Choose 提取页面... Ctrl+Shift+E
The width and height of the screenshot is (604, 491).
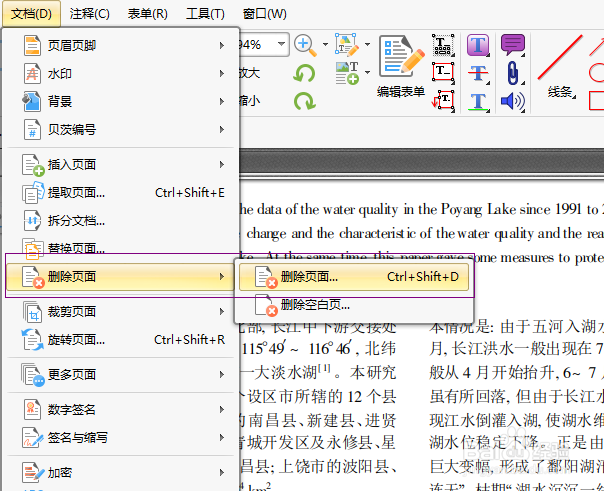coord(121,193)
